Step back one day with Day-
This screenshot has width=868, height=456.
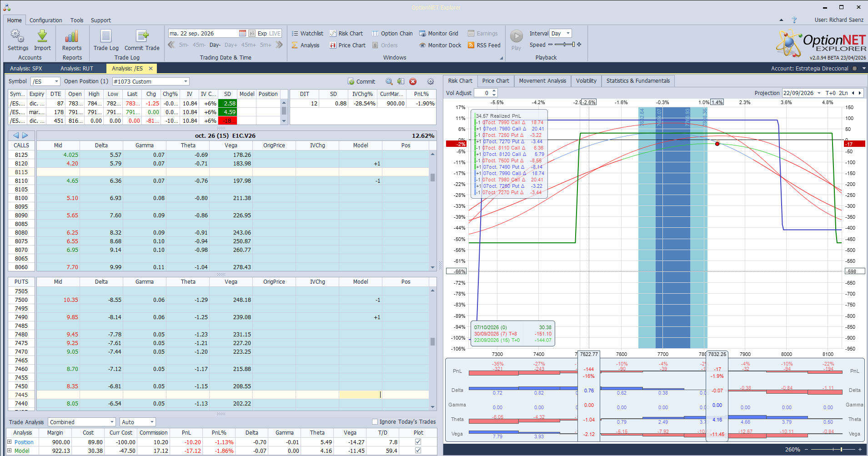click(x=215, y=45)
